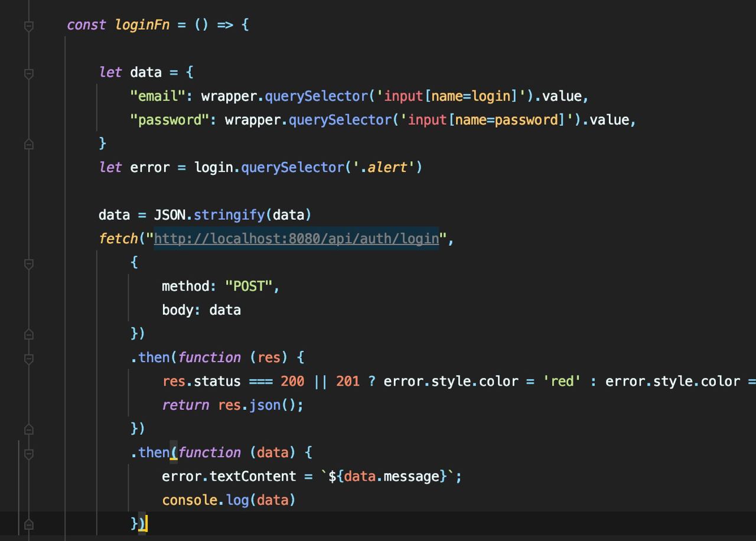Viewport: 756px width, 541px height.
Task: Click the "password" key string
Action: [x=170, y=120]
